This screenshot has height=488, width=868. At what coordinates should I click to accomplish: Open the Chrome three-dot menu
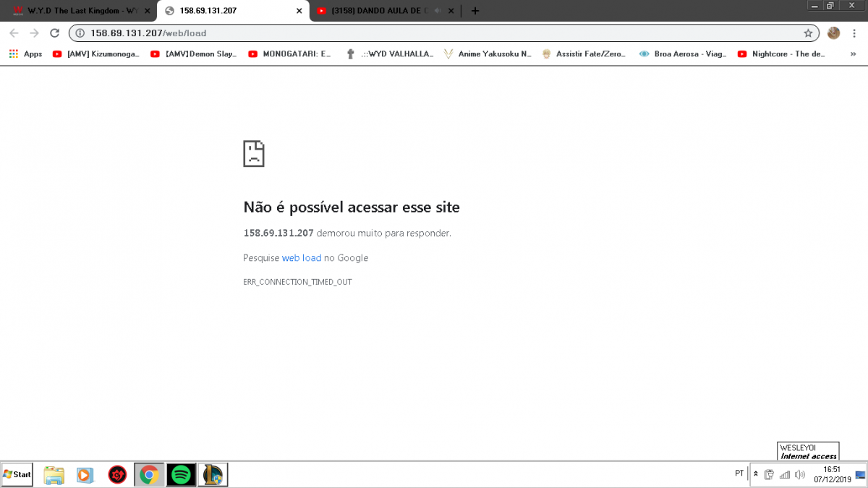(x=854, y=33)
